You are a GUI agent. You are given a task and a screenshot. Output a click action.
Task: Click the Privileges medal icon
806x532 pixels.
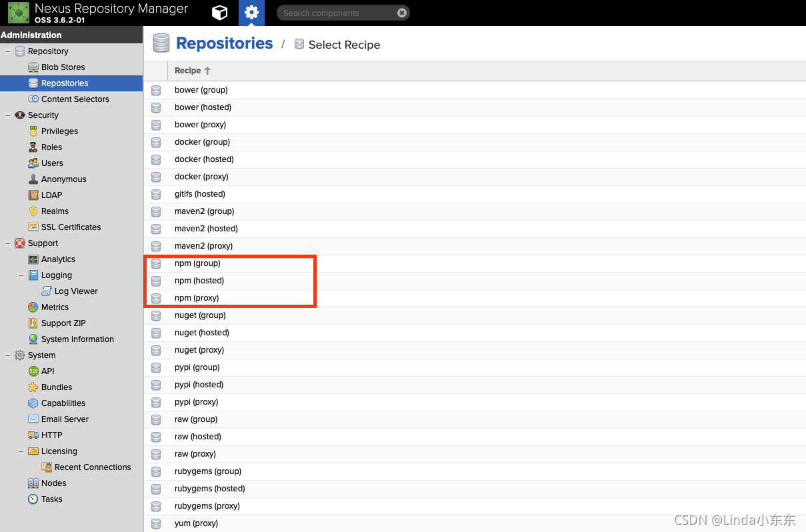(33, 131)
